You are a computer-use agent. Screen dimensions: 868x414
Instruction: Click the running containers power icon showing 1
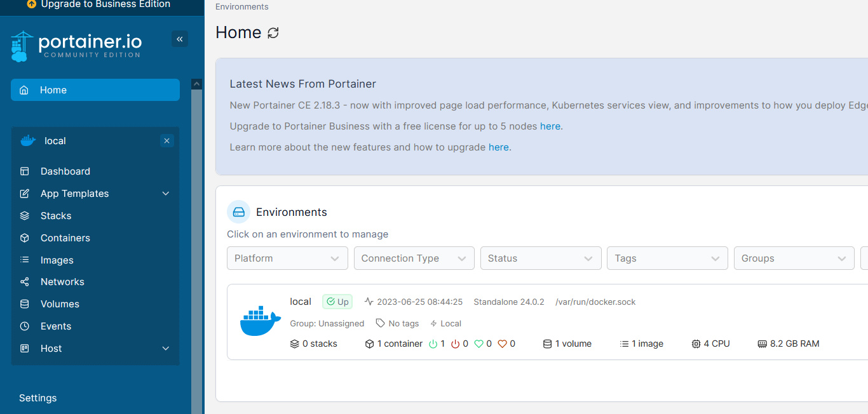tap(433, 344)
